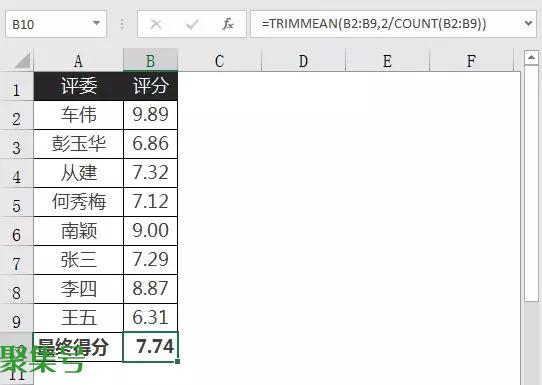The image size is (542, 385).
Task: Select column B header
Action: tap(150, 60)
